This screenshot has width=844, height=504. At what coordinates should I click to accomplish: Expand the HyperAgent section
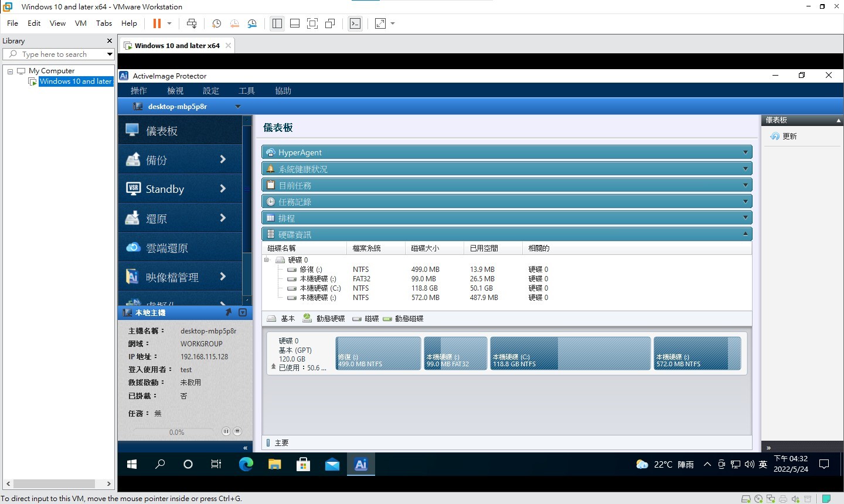745,152
